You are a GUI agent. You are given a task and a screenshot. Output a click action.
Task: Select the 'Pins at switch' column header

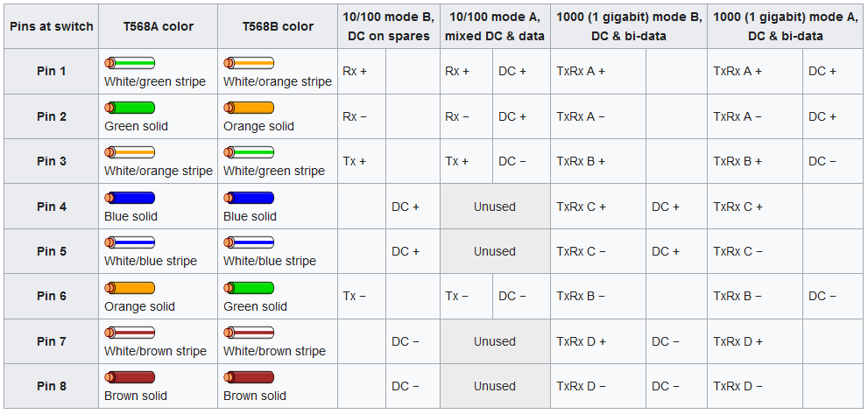click(51, 26)
